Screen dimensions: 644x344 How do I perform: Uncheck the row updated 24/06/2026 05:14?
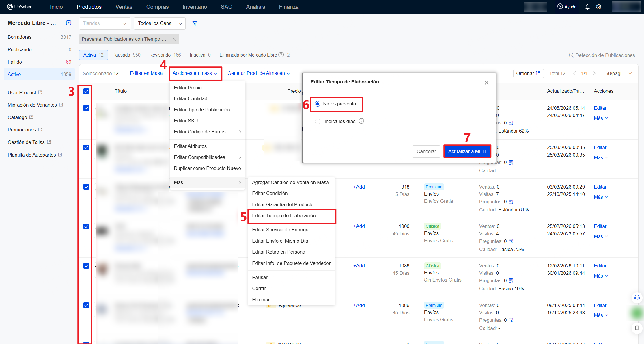tap(86, 108)
